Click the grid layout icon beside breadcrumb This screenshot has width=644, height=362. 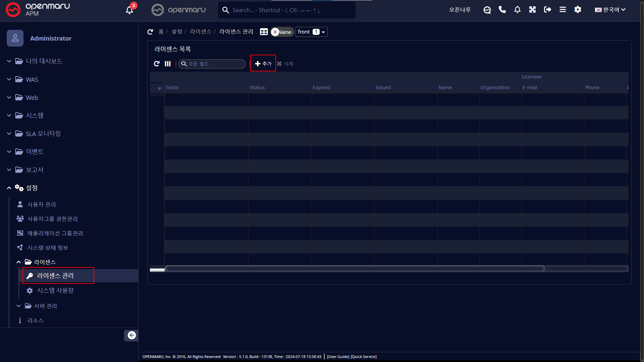pos(264,32)
